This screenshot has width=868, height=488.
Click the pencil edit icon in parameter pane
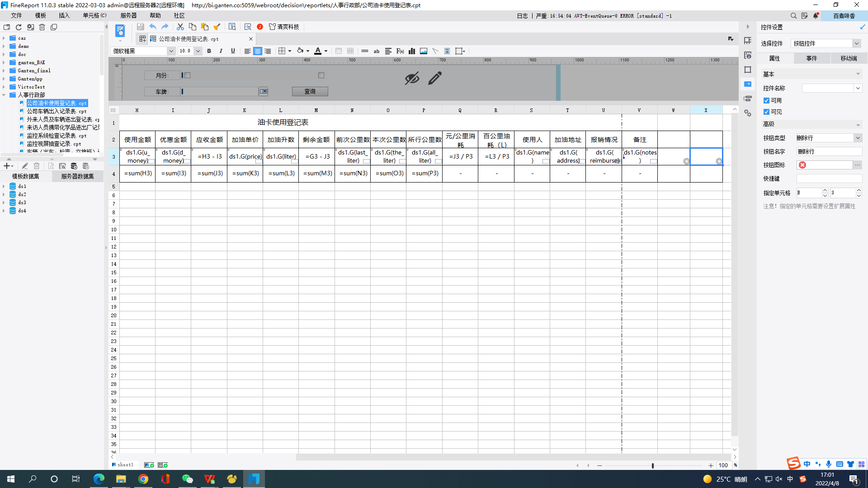click(434, 79)
